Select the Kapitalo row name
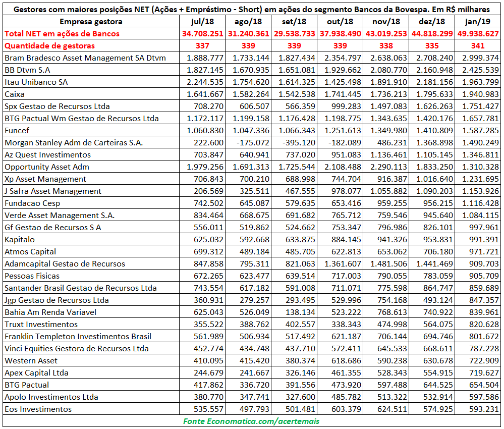Screen dimensions: 504x429 click(20, 240)
